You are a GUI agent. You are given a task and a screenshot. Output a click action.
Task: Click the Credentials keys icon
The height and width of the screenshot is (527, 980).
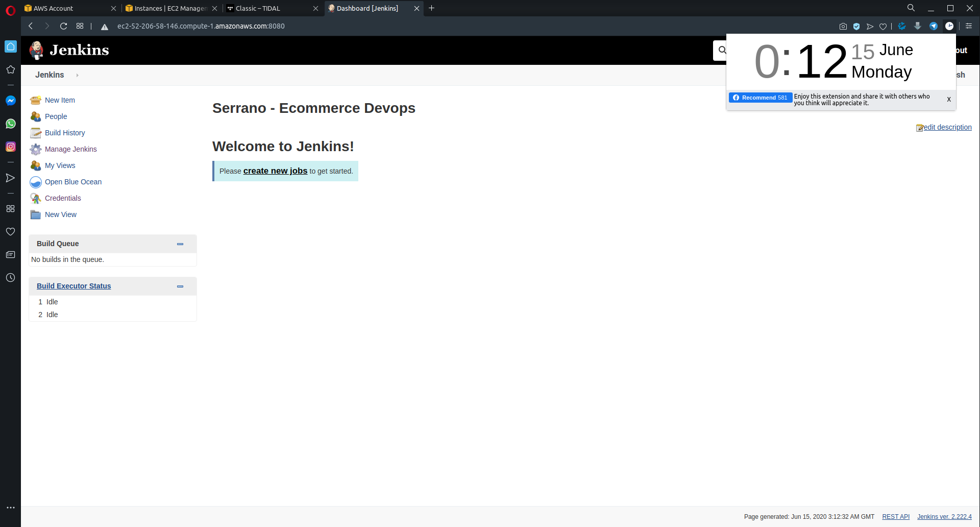tap(36, 198)
